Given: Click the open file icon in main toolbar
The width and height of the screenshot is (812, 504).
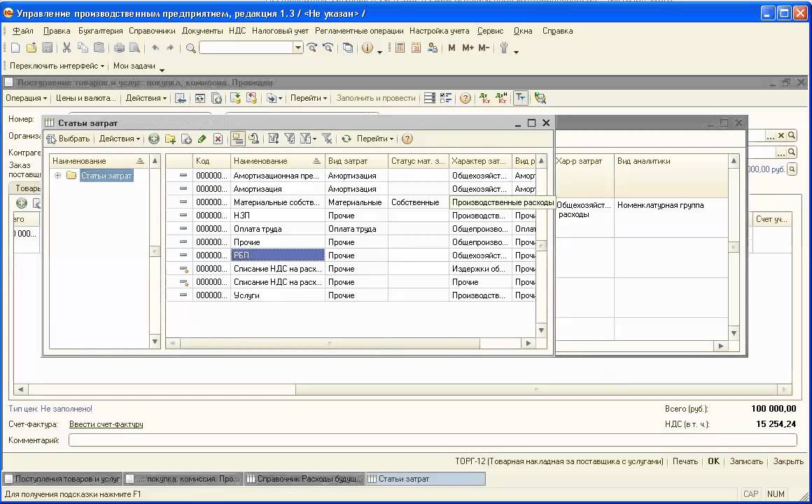Looking at the screenshot, I should [x=31, y=48].
